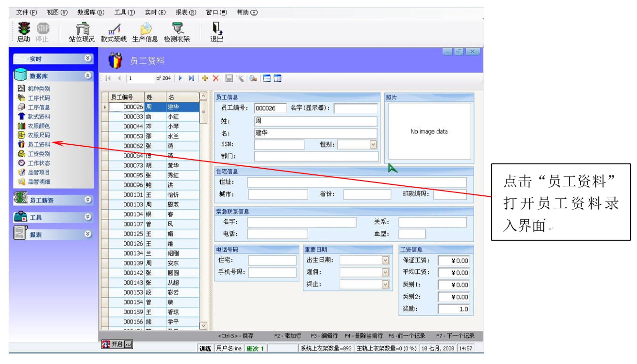Select 工资类别 in the sidebar list
Screen dimensions: 637x364
pos(39,154)
